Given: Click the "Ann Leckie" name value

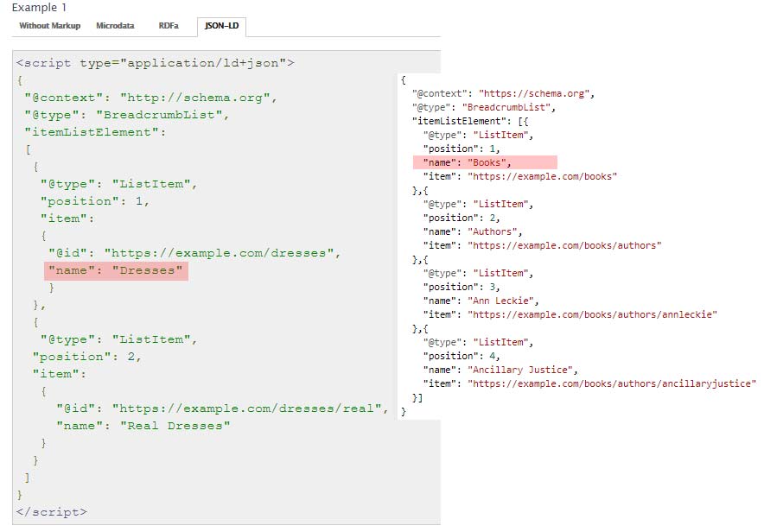Looking at the screenshot, I should click(x=504, y=301).
